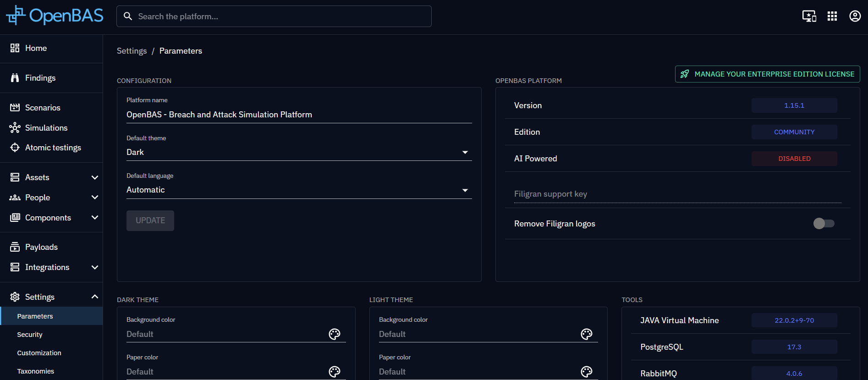The width and height of the screenshot is (868, 380).
Task: Open Findings from the sidebar
Action: [x=40, y=78]
